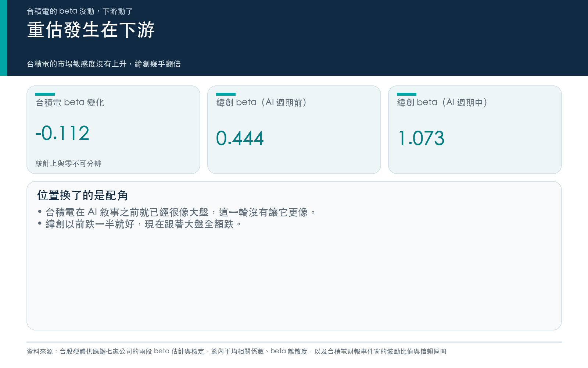Click the value -0.112
588x368 pixels.
click(x=62, y=133)
